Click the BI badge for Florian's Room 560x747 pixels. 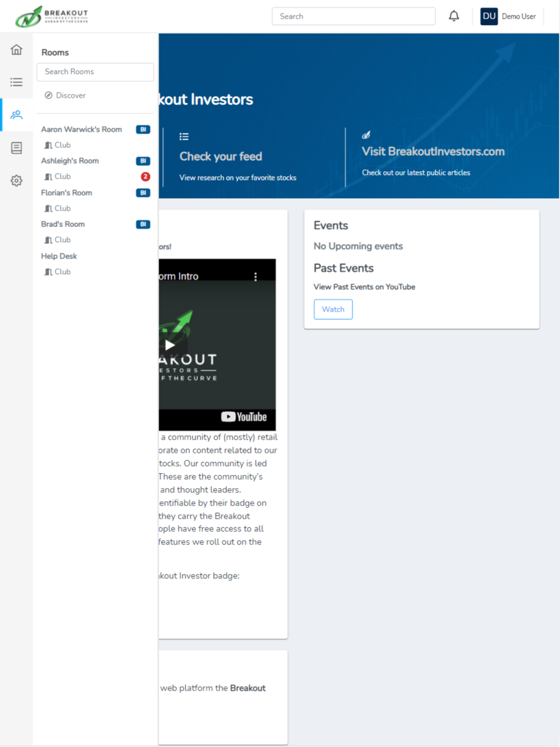pyautogui.click(x=143, y=193)
